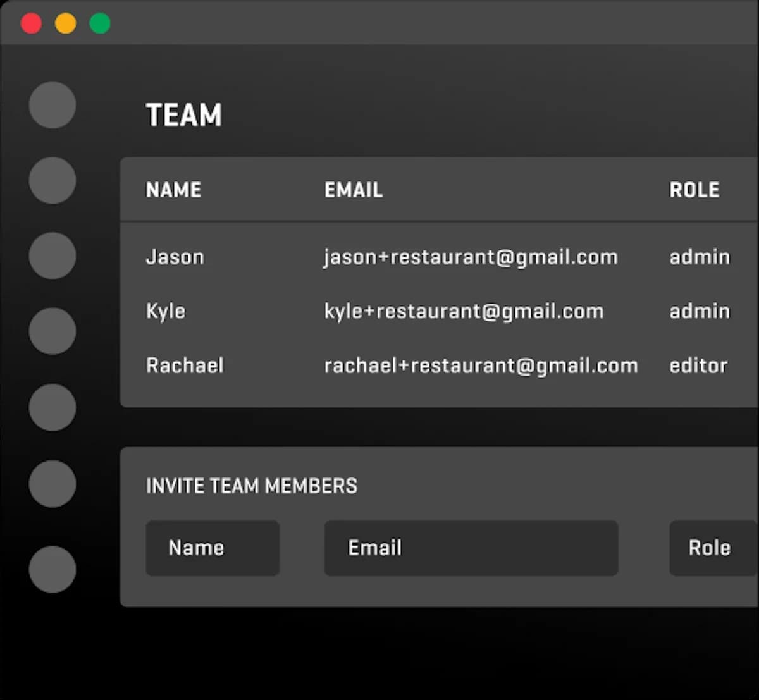Click rachael+restaurant@gmail.com email

pos(481,366)
